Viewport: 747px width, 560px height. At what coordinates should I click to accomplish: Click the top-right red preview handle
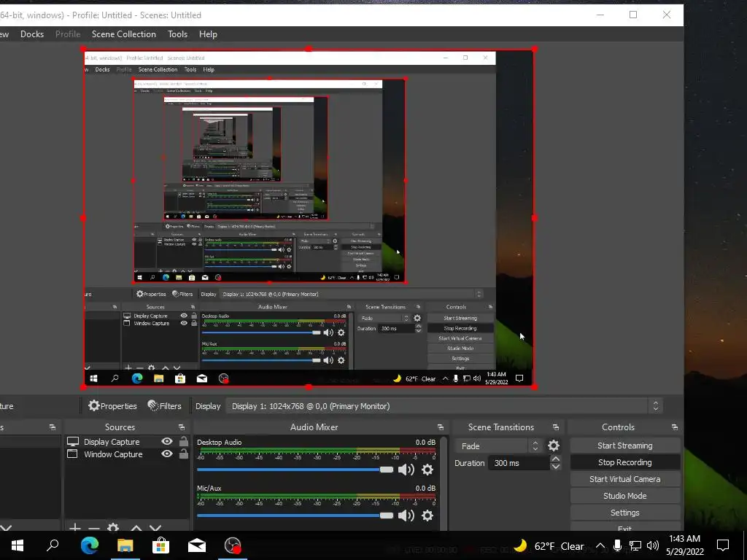coord(535,49)
